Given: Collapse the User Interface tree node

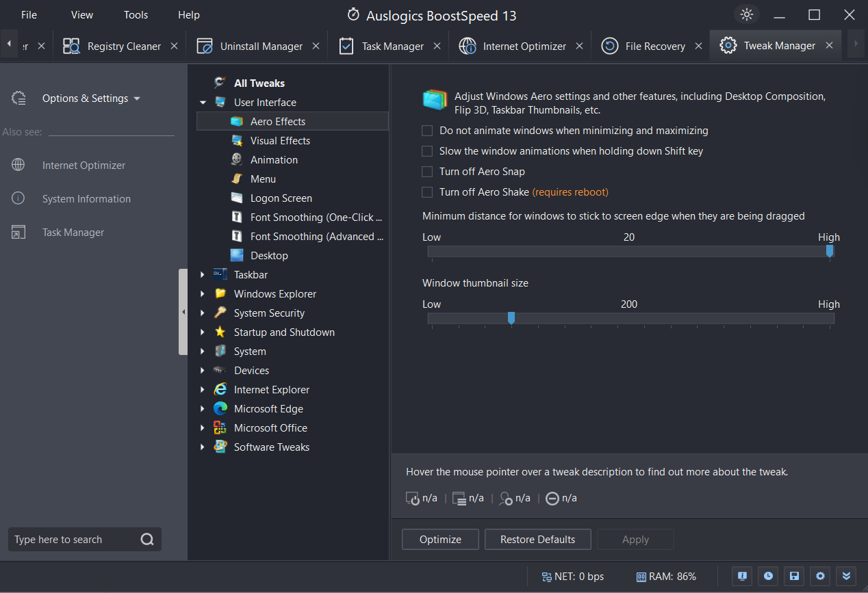Looking at the screenshot, I should pyautogui.click(x=203, y=103).
